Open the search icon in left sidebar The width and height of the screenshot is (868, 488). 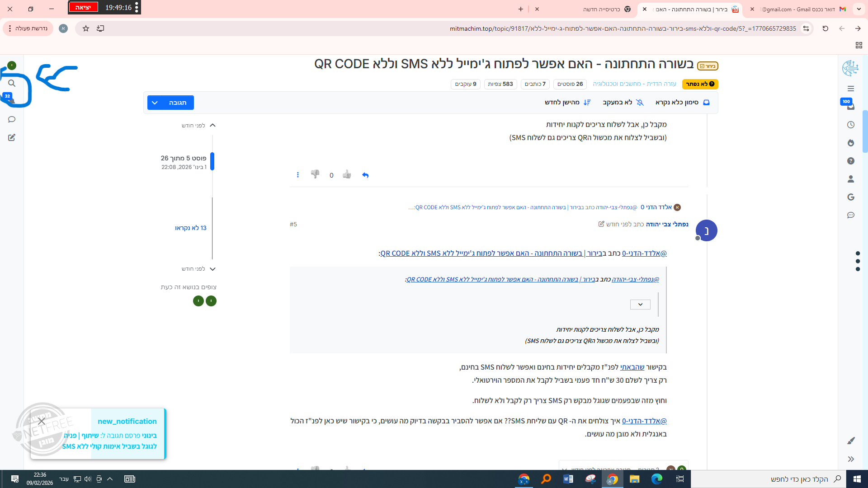pos(12,83)
